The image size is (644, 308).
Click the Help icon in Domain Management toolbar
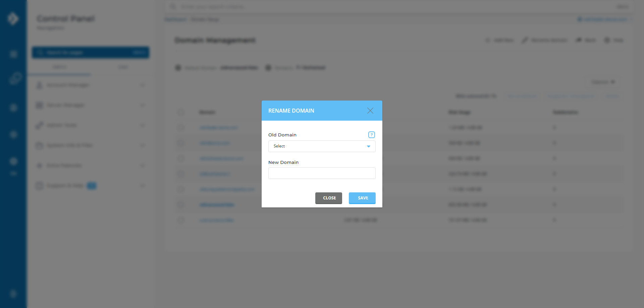606,40
